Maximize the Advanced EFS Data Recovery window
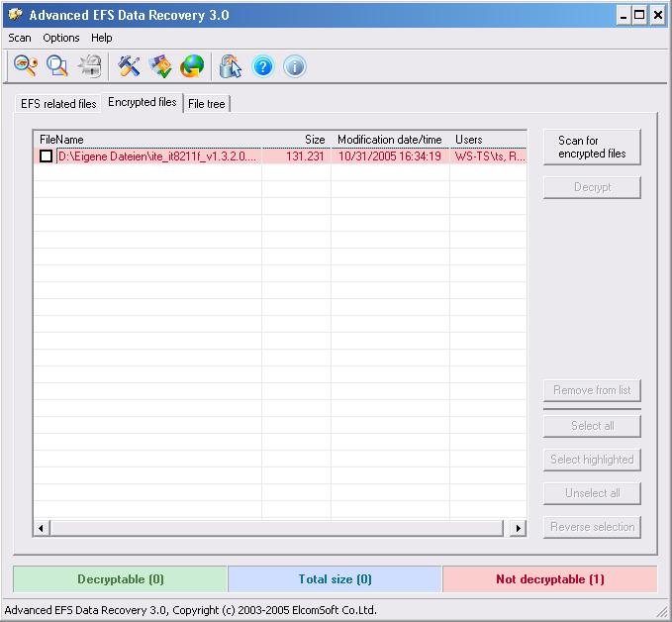 (639, 16)
